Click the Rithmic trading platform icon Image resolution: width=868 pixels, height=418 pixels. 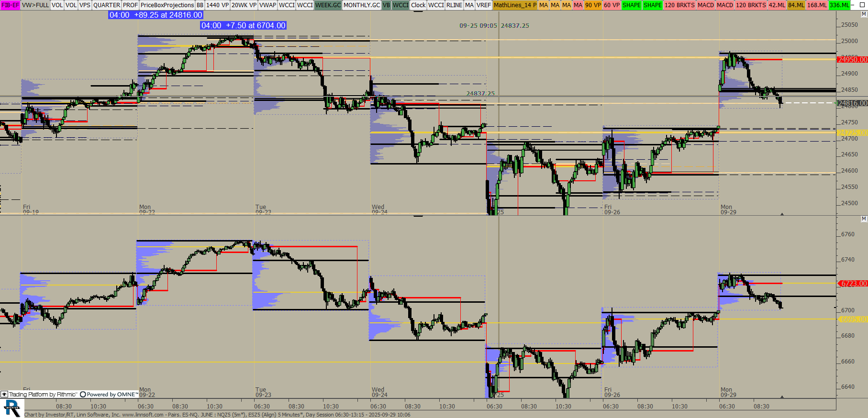[4, 395]
